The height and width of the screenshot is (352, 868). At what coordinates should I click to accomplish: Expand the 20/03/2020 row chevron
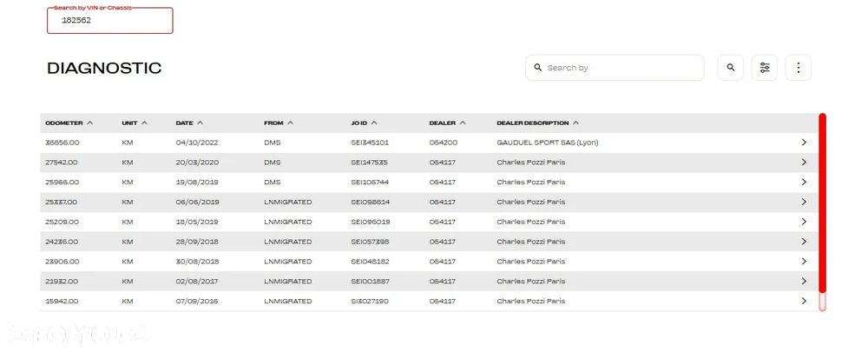[803, 163]
